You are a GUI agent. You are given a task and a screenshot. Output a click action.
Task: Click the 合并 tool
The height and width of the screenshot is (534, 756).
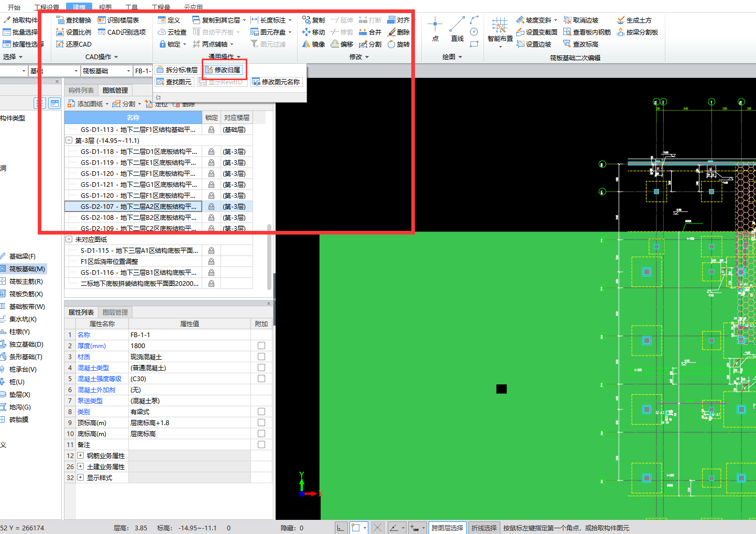pos(370,32)
